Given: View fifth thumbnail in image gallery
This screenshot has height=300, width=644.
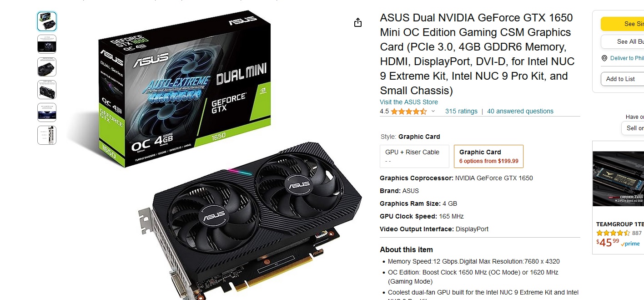Looking at the screenshot, I should click(x=47, y=112).
